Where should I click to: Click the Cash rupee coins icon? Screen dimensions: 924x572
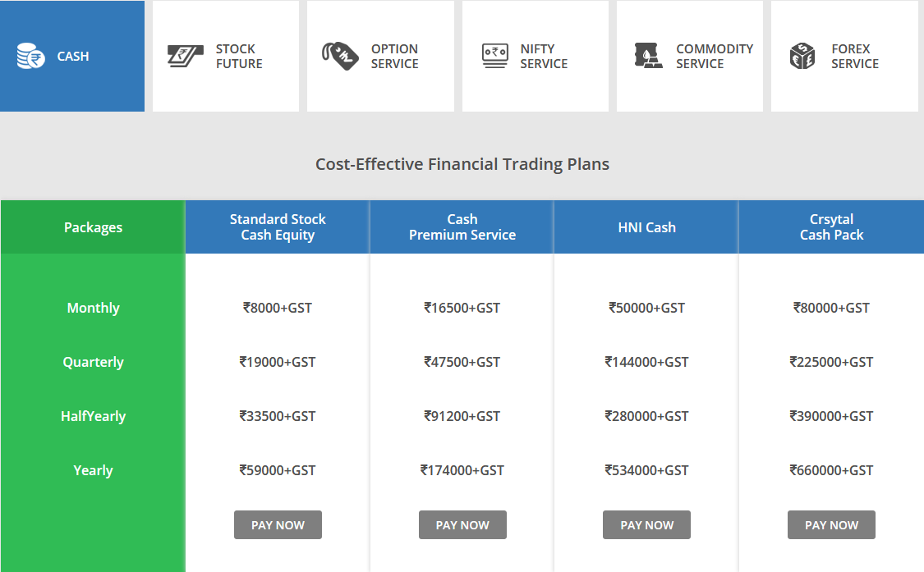30,57
